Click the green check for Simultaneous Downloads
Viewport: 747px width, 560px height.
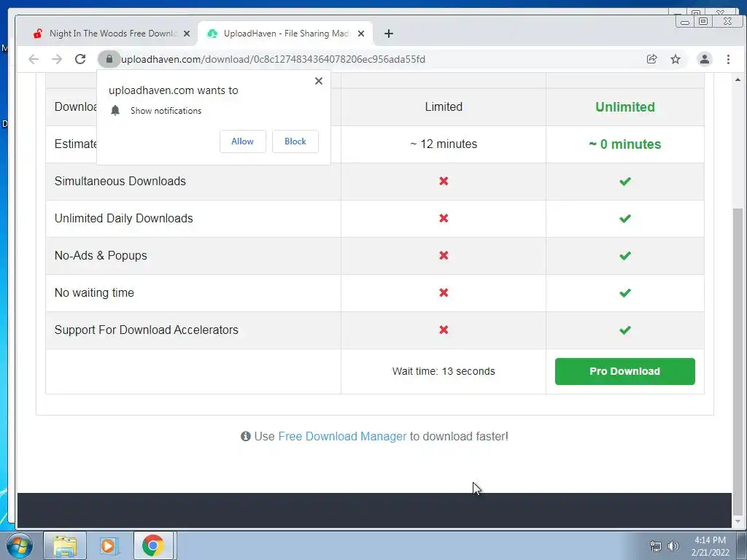click(x=625, y=181)
